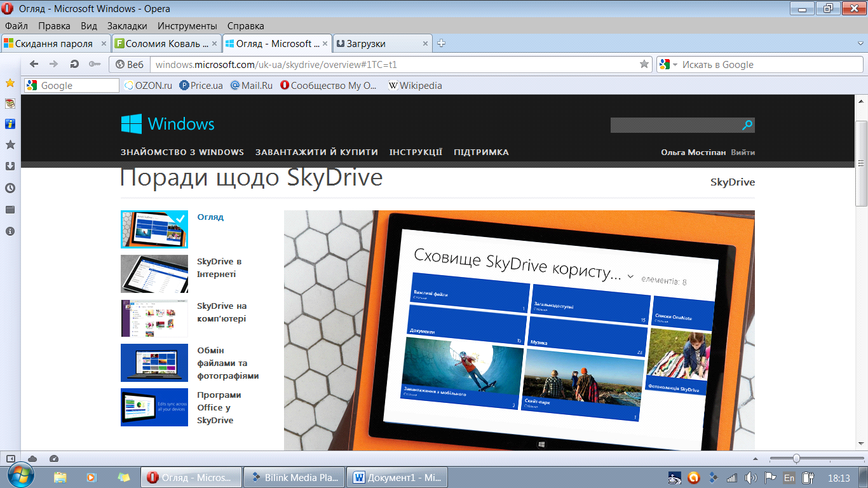Click the Вийти sign-out link

[x=743, y=152]
